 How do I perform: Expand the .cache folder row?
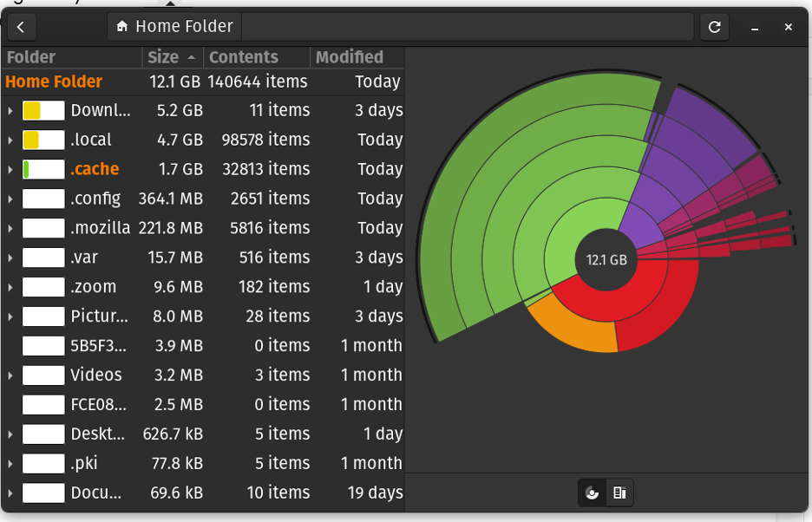[x=10, y=169]
